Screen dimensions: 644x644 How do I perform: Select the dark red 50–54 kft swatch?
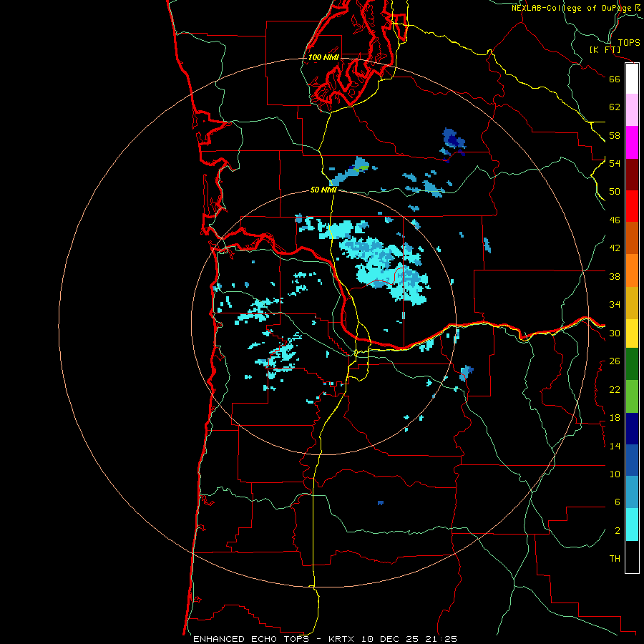click(x=632, y=174)
